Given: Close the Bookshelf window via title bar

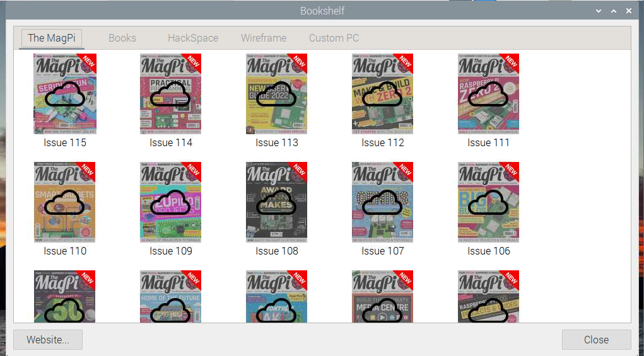Looking at the screenshot, I should (x=629, y=11).
